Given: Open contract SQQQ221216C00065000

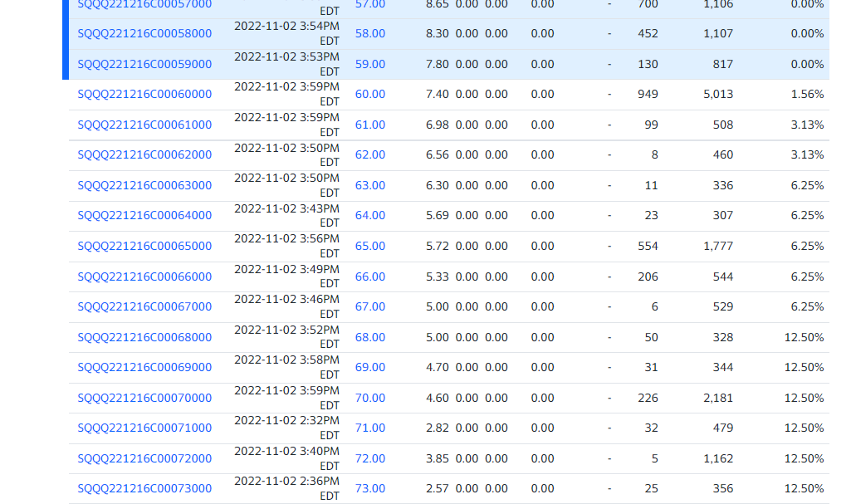Looking at the screenshot, I should pos(144,247).
